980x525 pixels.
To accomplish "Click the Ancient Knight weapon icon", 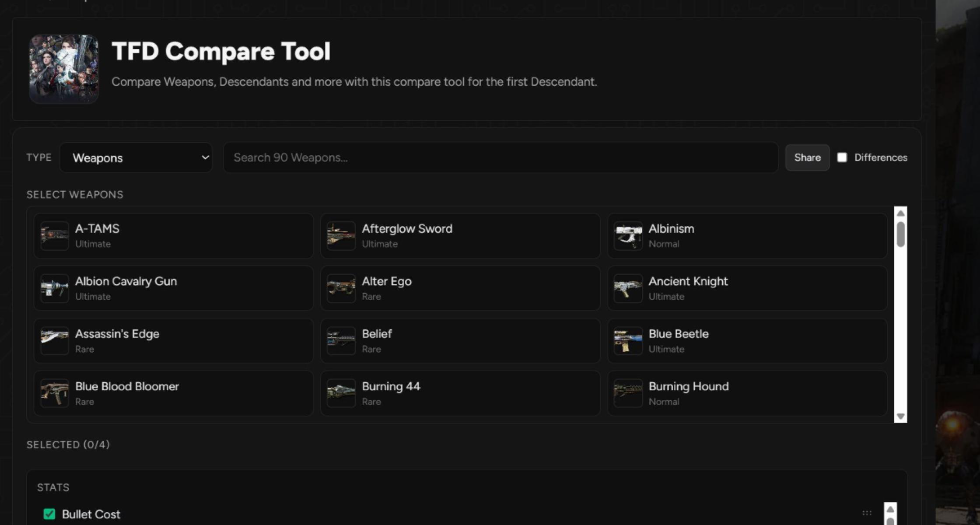I will point(628,288).
